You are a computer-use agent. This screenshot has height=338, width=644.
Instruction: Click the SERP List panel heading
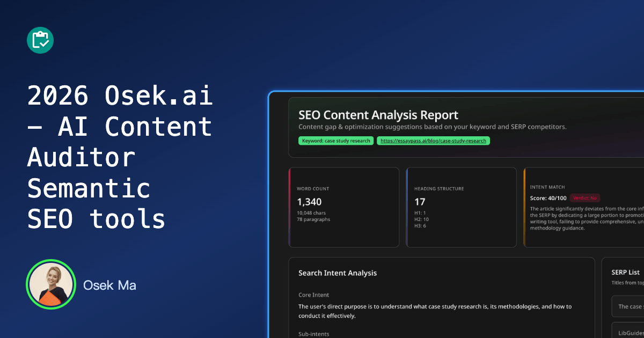coord(625,273)
